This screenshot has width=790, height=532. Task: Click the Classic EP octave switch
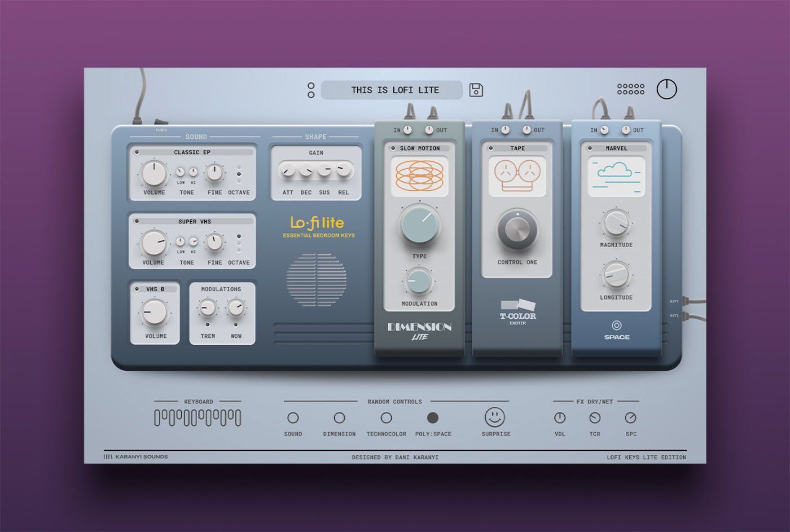(x=239, y=174)
